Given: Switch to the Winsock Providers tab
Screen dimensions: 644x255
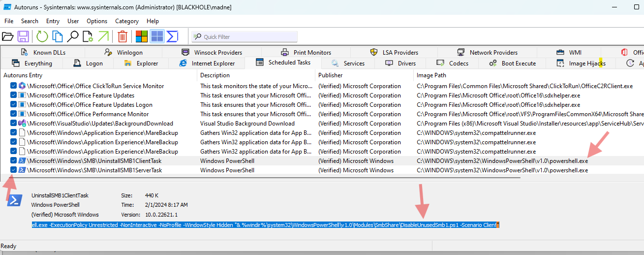Looking at the screenshot, I should [x=212, y=52].
